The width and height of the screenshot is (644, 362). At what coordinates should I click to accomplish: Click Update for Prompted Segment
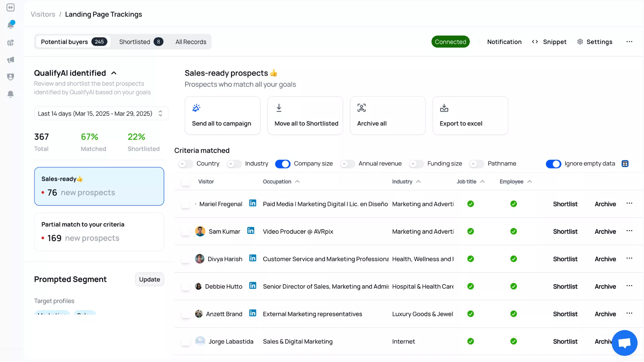pos(149,280)
